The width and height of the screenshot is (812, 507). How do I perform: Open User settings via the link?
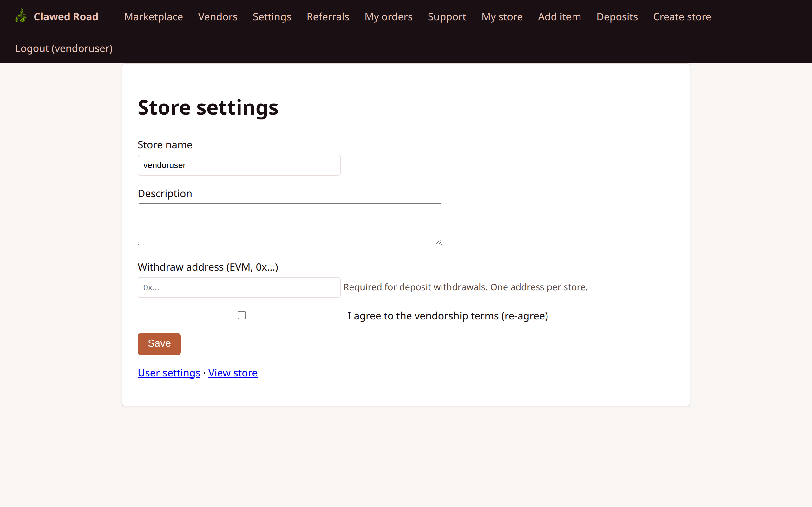[x=168, y=373]
